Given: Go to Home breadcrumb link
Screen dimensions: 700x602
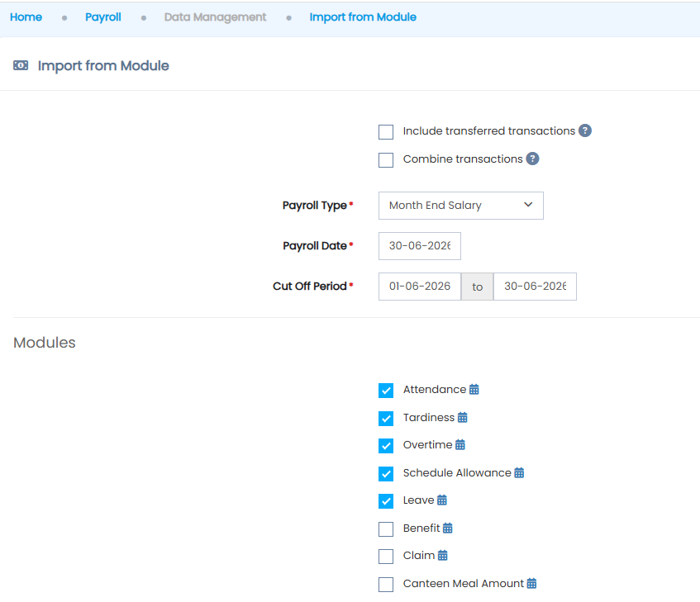Looking at the screenshot, I should click(26, 17).
